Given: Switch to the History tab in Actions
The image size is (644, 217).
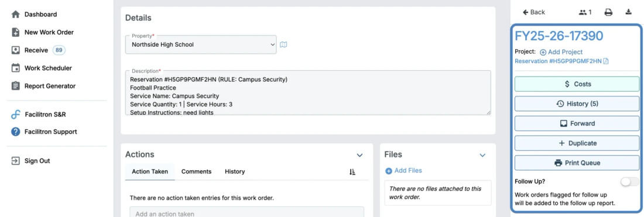Looking at the screenshot, I should (x=235, y=171).
